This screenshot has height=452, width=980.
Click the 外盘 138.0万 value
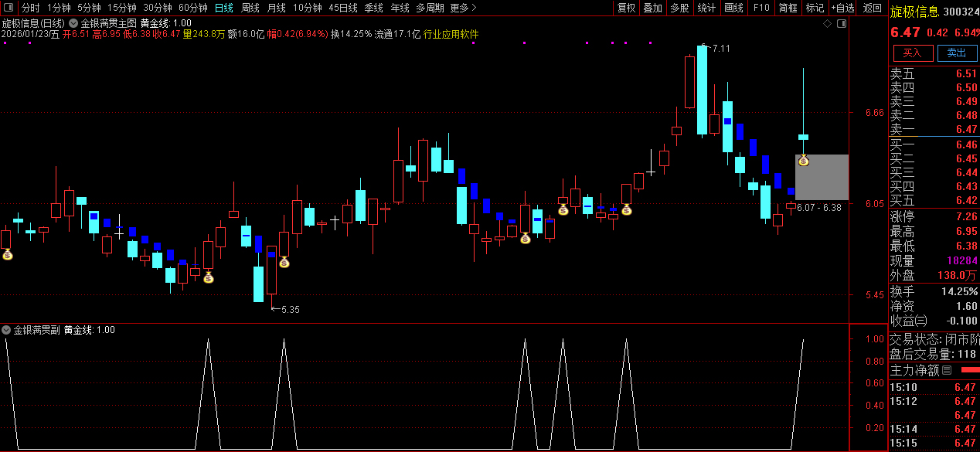pyautogui.click(x=958, y=275)
